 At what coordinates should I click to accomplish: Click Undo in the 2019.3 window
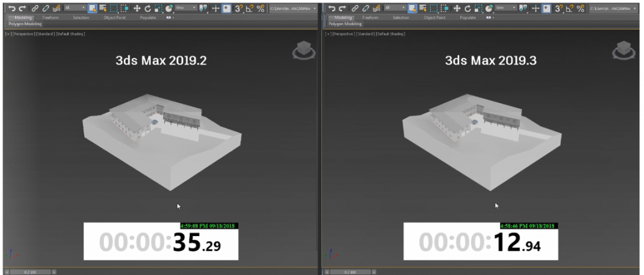coord(332,8)
